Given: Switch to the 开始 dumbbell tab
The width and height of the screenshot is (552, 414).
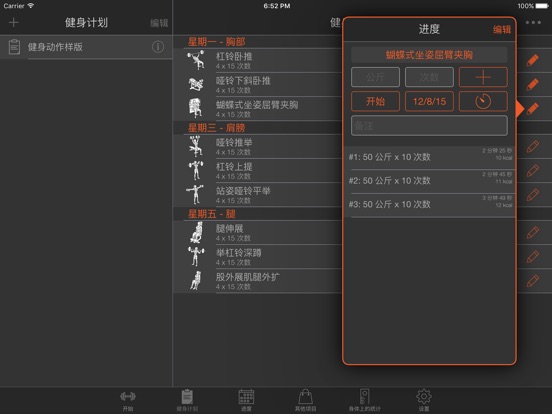Looking at the screenshot, I should (x=128, y=401).
